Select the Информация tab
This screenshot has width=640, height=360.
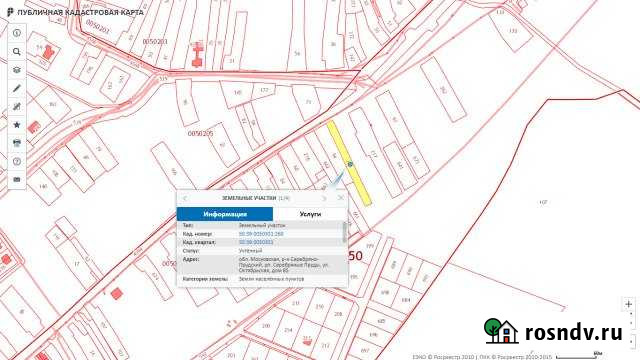click(225, 214)
